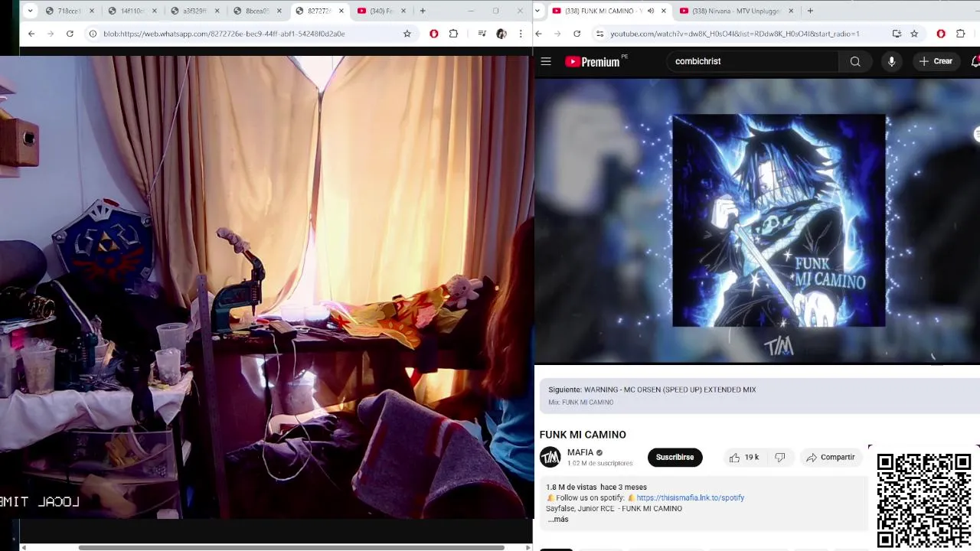The width and height of the screenshot is (980, 551).
Task: Click the install app icon in YouTube address bar
Action: (897, 34)
